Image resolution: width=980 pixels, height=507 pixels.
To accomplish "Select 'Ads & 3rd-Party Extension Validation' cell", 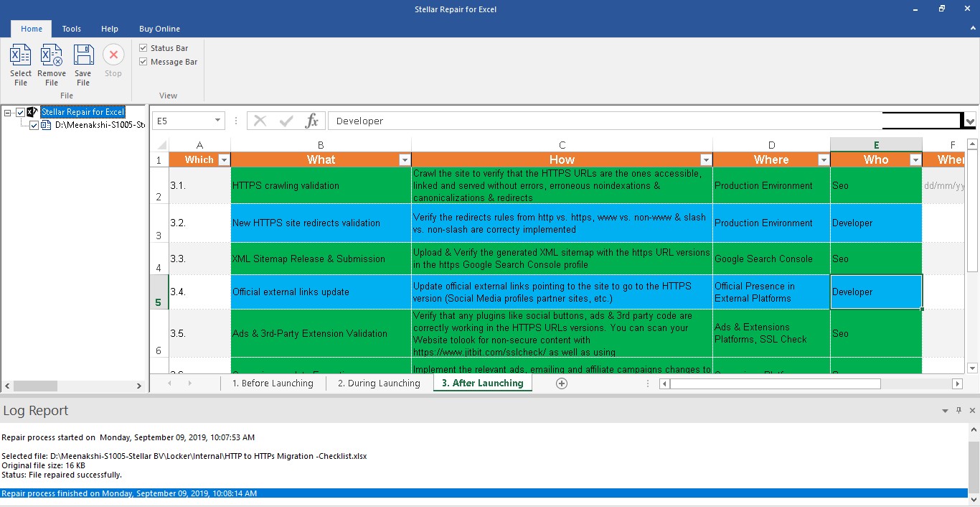I will [x=321, y=333].
